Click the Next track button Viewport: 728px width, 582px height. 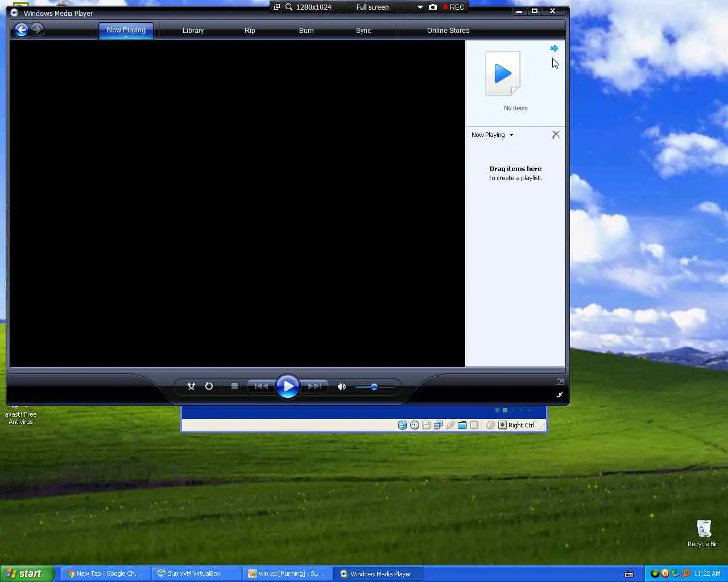point(315,386)
